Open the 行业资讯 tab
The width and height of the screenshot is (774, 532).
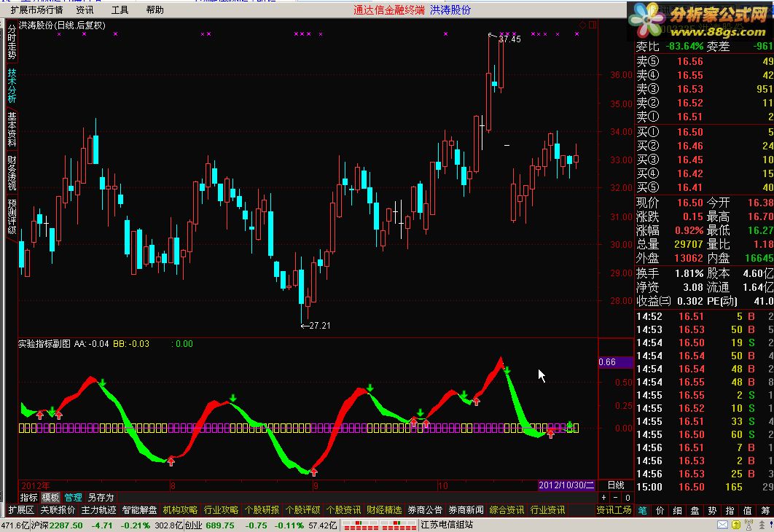tap(548, 510)
